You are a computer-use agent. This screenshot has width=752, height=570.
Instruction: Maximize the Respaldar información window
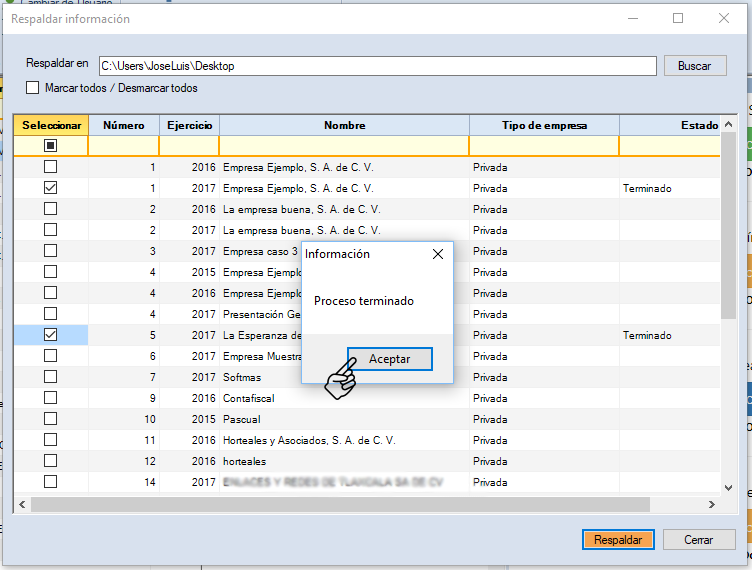678,18
